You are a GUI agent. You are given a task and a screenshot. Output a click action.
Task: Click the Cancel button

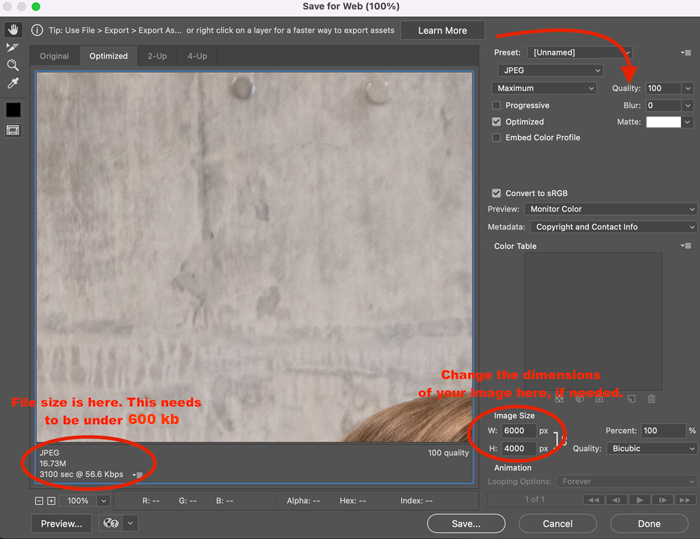click(x=558, y=523)
